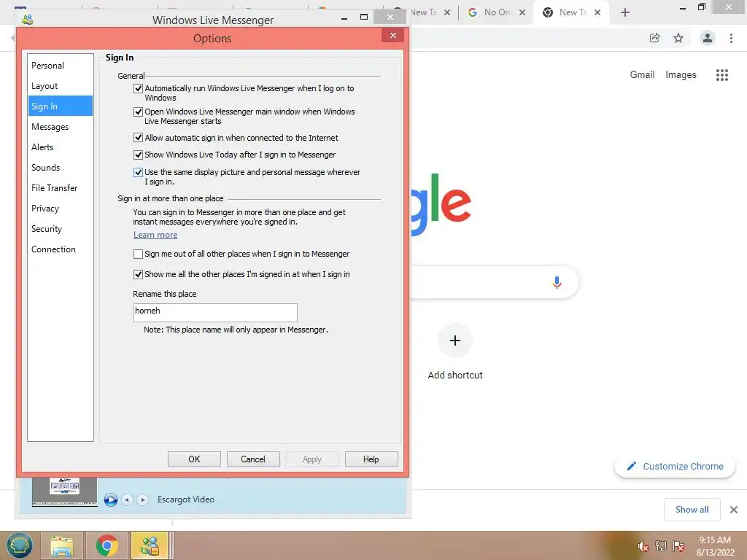This screenshot has width=747, height=560.
Task: Confirm options with OK button
Action: [194, 459]
